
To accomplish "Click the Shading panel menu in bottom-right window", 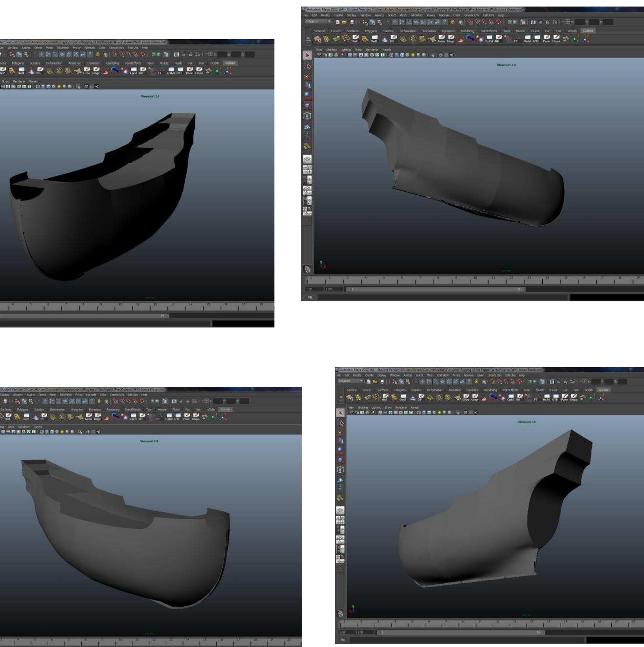I will [x=363, y=408].
